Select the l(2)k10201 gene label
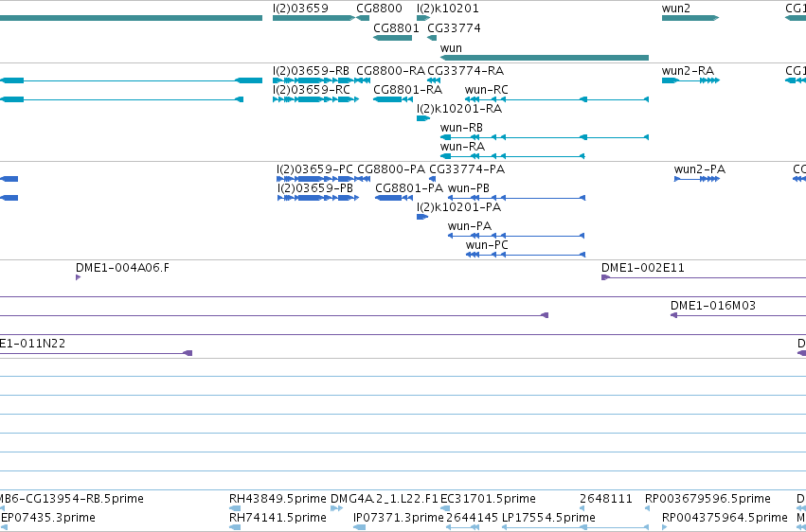Image resolution: width=806 pixels, height=532 pixels. click(x=448, y=9)
